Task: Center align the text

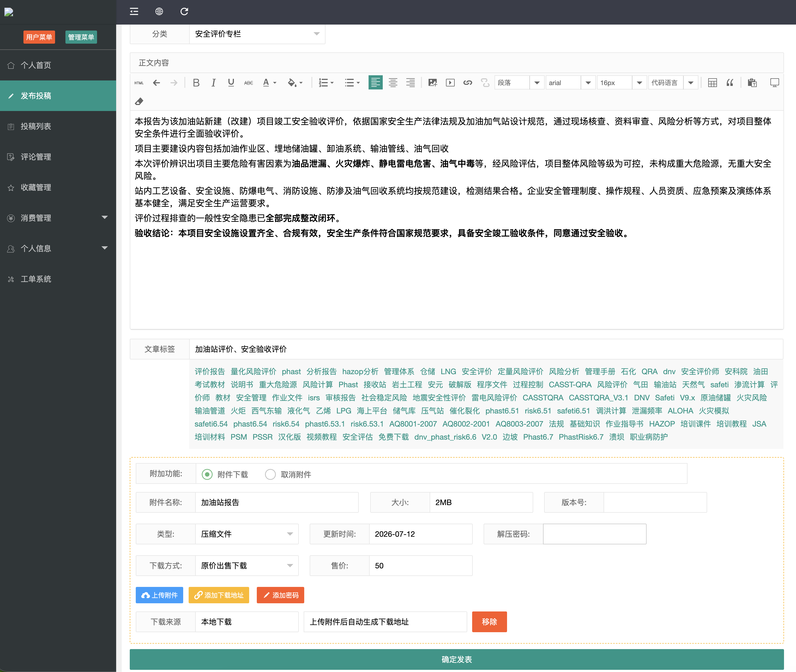Action: point(393,83)
